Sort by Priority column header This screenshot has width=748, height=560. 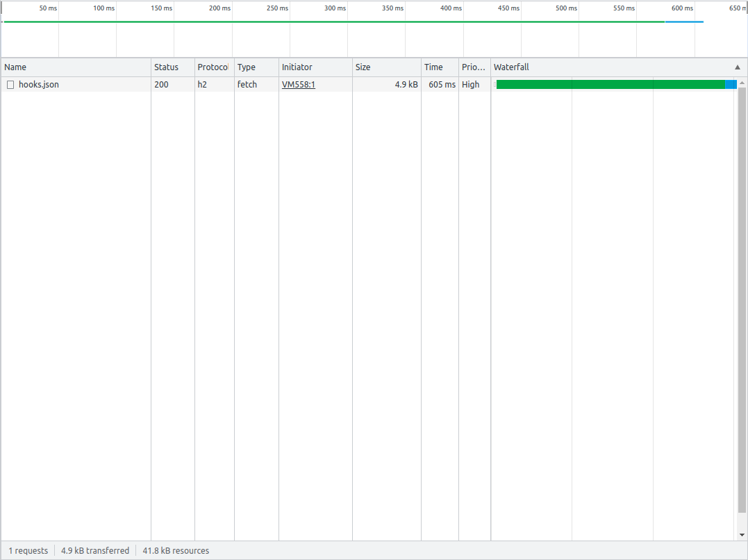pos(474,67)
